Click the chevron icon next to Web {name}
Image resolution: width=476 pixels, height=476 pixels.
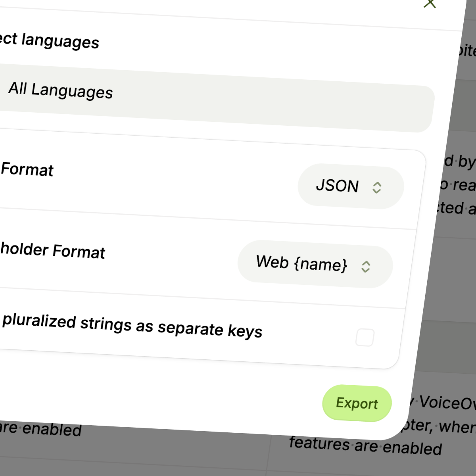[366, 267]
